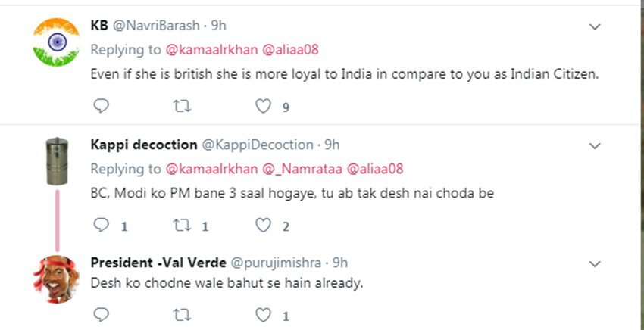Like President -Val Verde's tweet
The image size is (644, 330).
263,314
